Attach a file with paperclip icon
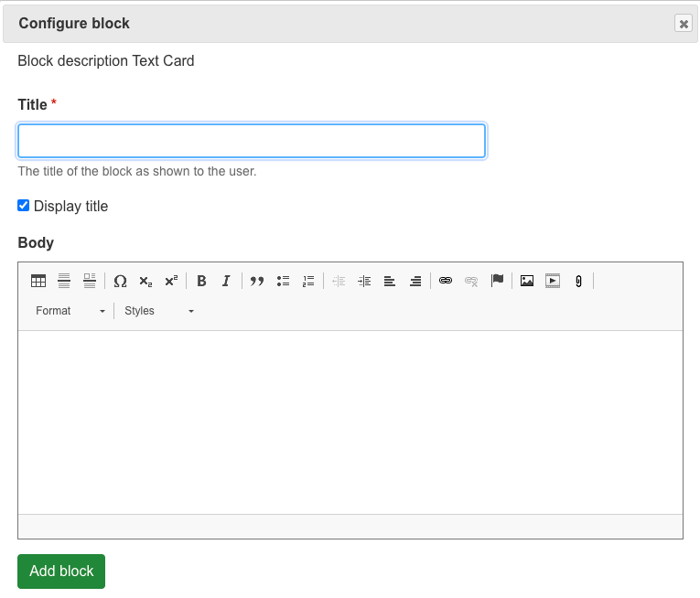The image size is (700, 598). pyautogui.click(x=578, y=281)
